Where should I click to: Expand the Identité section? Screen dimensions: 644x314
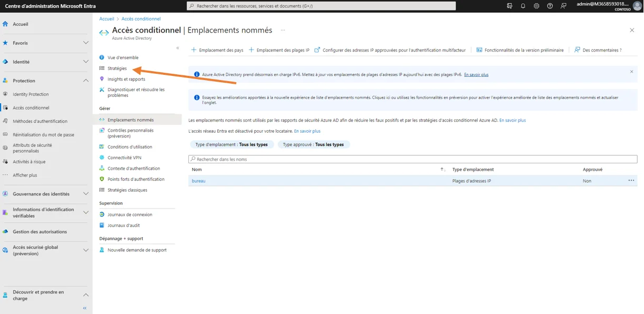(86, 62)
